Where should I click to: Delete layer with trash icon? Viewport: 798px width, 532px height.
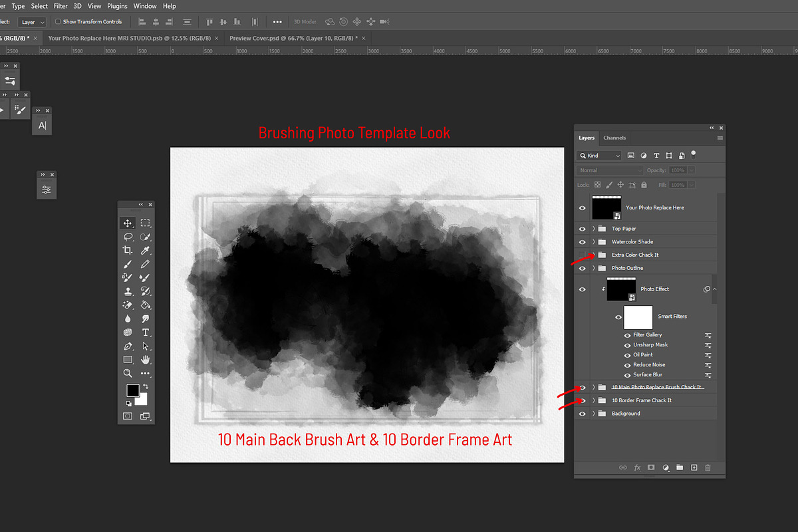coord(708,467)
